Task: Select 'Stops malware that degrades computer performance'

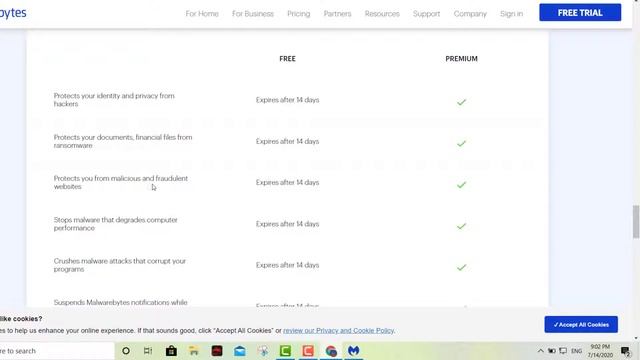Action: click(x=116, y=224)
